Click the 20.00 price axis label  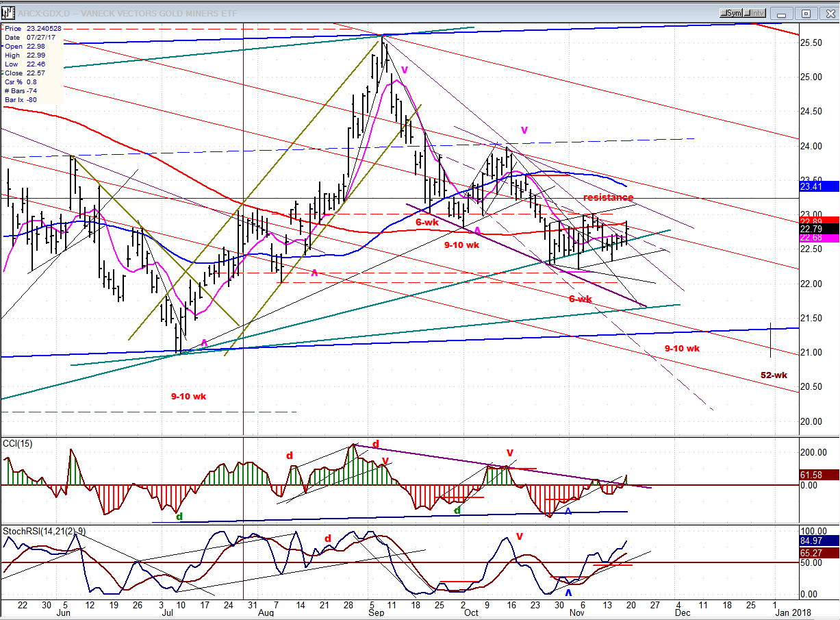point(811,421)
